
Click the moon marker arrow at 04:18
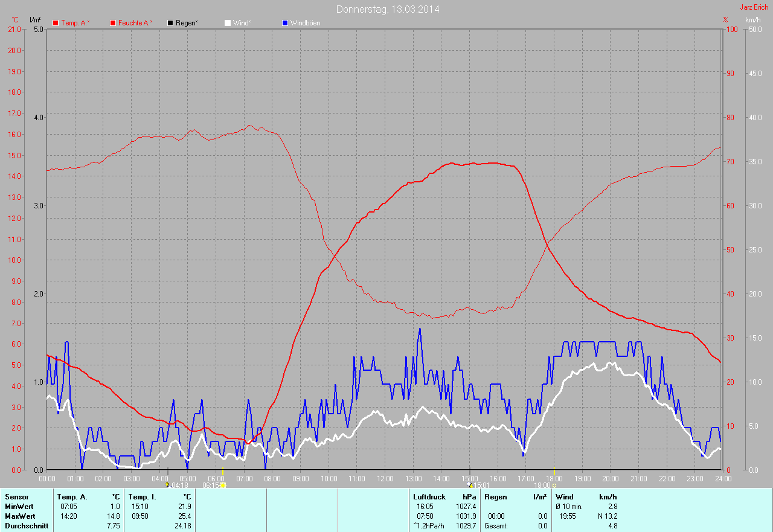coord(167,484)
